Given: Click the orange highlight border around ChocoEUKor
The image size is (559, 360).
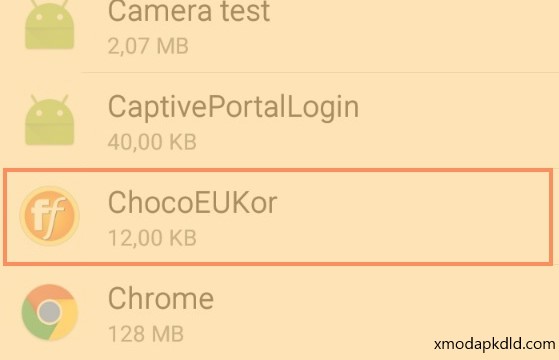Looking at the screenshot, I should (278, 171).
